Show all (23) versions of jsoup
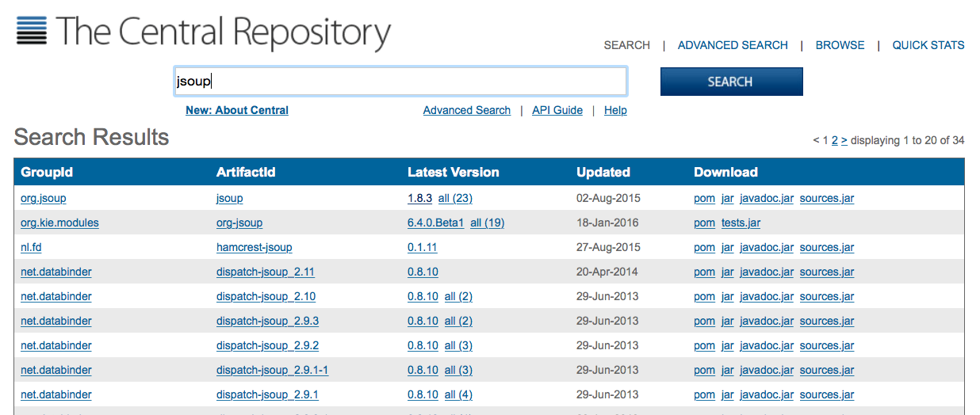Viewport: 980px width, 415px height. click(x=455, y=198)
